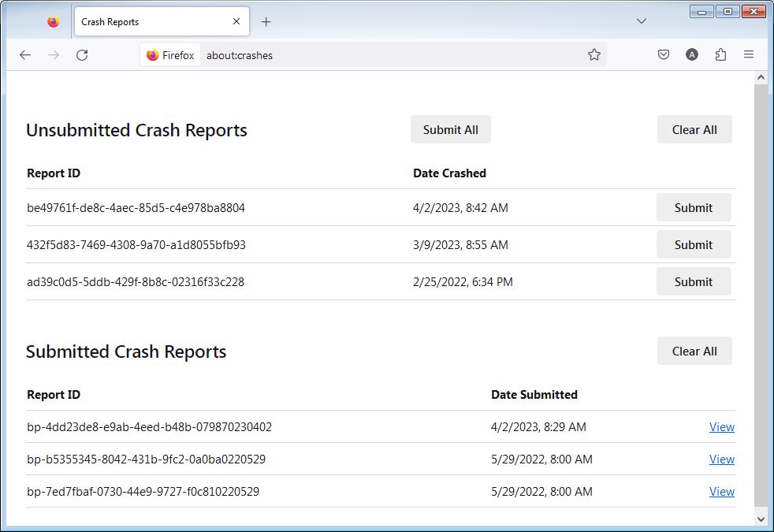Click crash date 2/25/2022, 6:34 PM

463,282
